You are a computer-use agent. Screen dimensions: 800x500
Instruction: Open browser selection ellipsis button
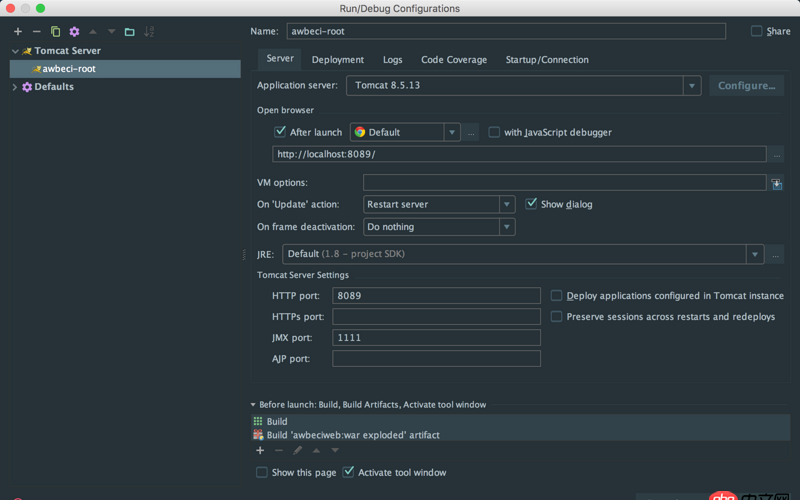pos(471,133)
